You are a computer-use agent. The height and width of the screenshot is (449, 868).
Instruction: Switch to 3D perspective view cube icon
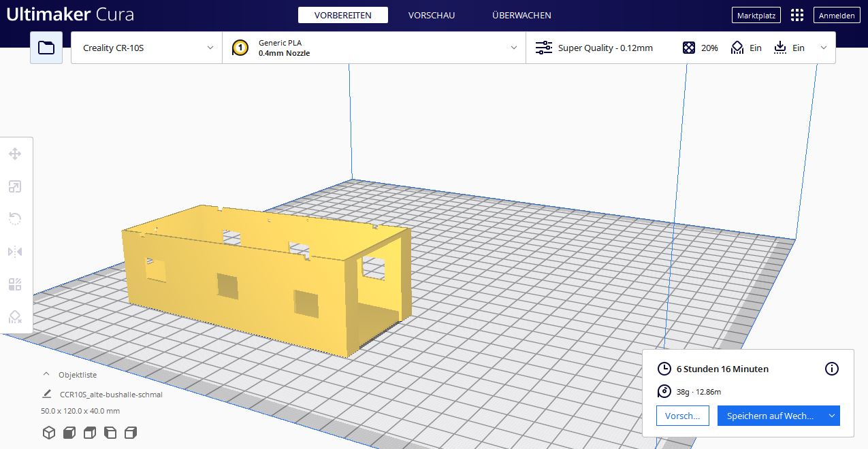[49, 433]
